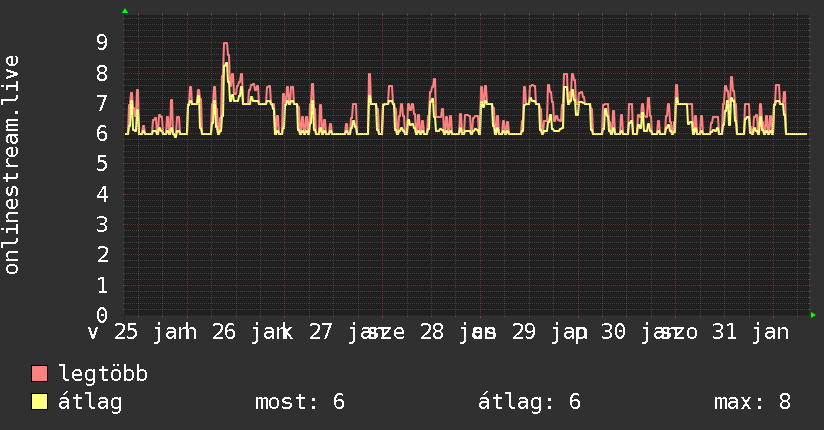Click the onlinestream.live vertical axis title
Screen dimensions: 824x430
point(12,165)
